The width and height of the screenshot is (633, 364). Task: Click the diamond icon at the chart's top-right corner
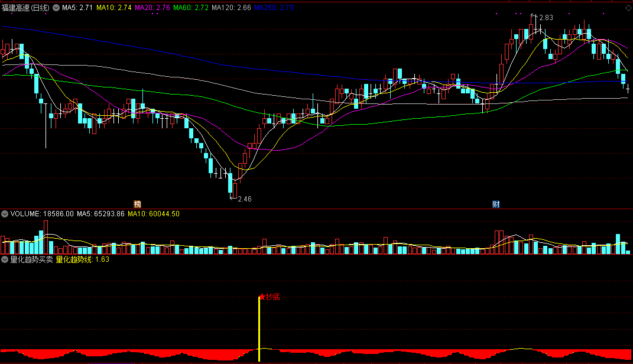[628, 8]
